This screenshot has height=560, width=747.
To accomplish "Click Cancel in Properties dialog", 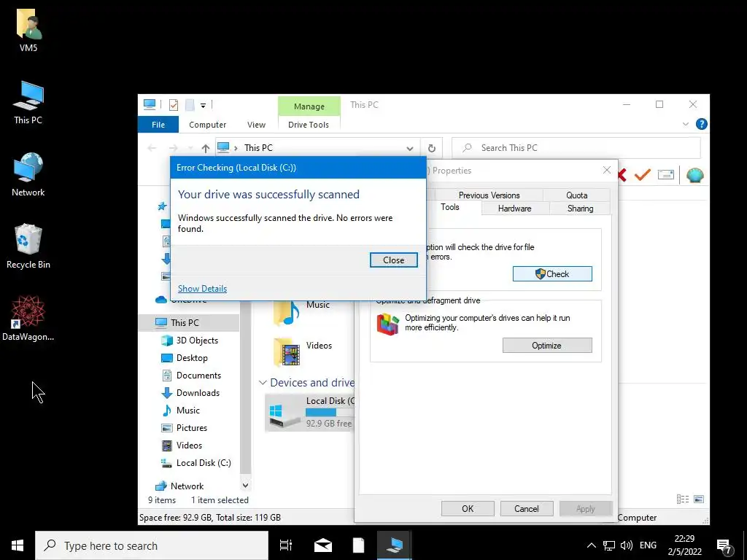I will (527, 508).
